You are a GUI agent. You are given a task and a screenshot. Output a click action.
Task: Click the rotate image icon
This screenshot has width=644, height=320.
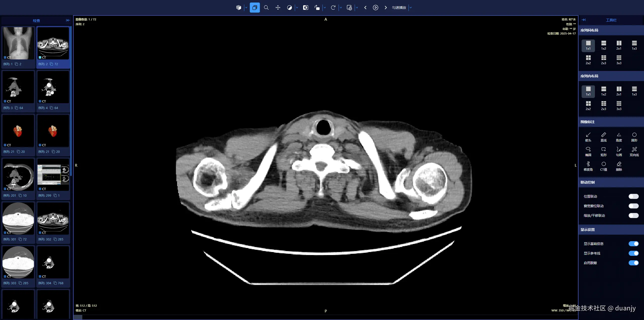(x=317, y=8)
